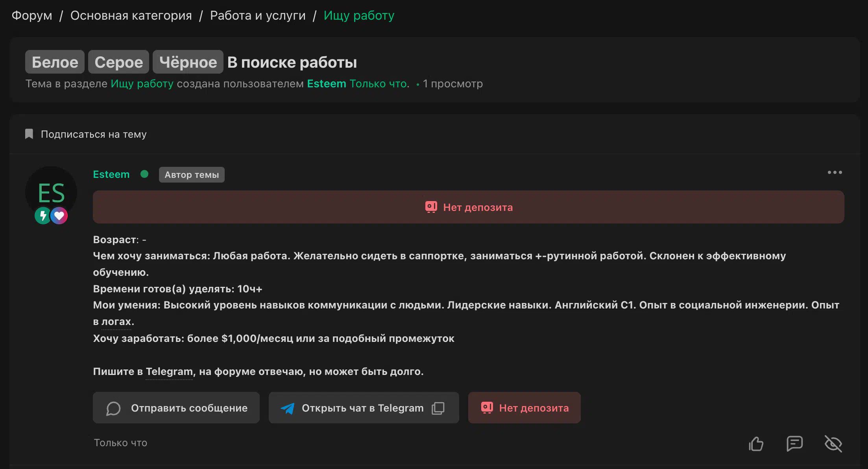The image size is (868, 469).
Task: Select the Серое tag
Action: tap(118, 62)
